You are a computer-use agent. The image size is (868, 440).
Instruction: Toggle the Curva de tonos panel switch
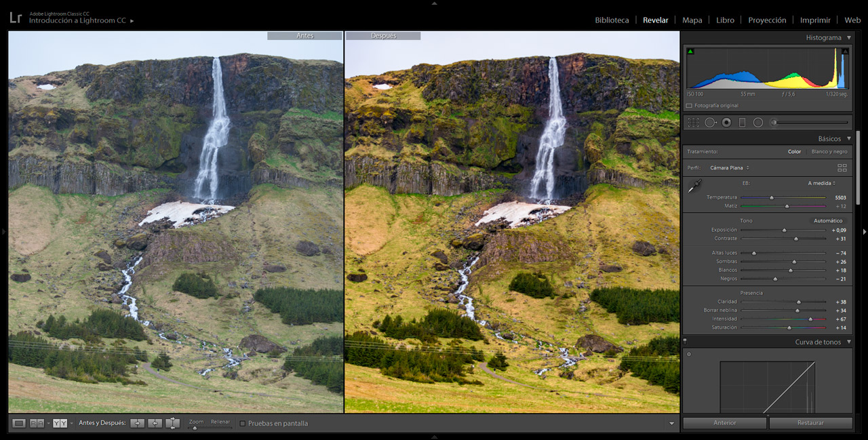pos(685,342)
